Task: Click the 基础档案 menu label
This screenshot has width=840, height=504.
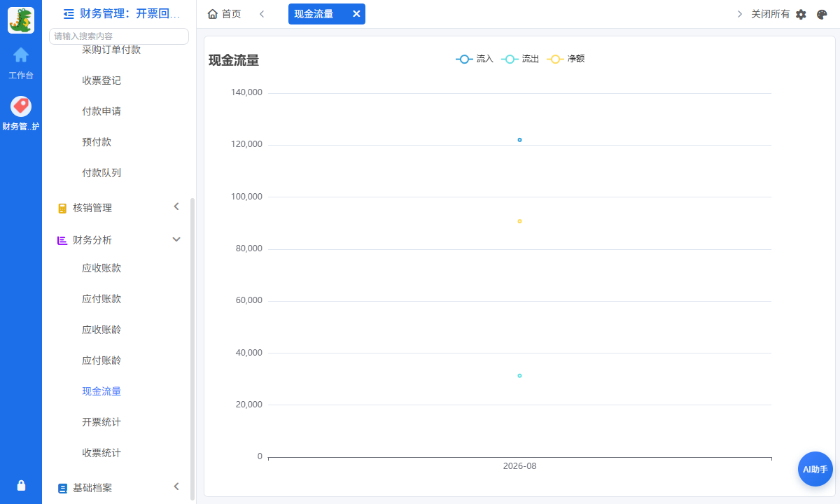Action: point(92,488)
